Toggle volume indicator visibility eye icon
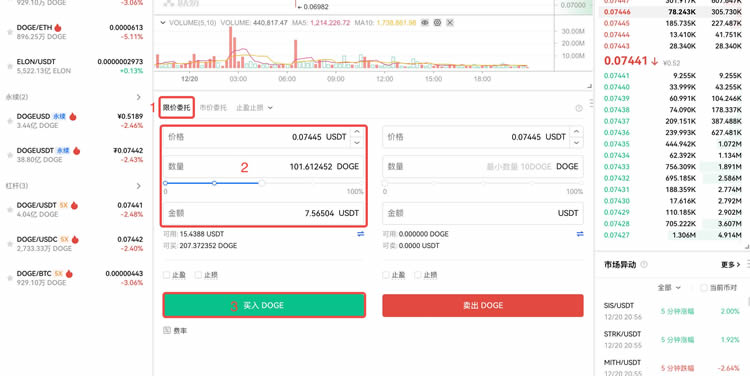The image size is (750, 376). point(425,22)
